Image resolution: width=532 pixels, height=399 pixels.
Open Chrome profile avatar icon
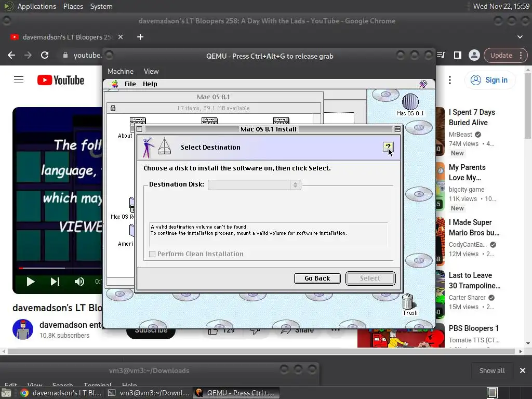[x=474, y=55]
